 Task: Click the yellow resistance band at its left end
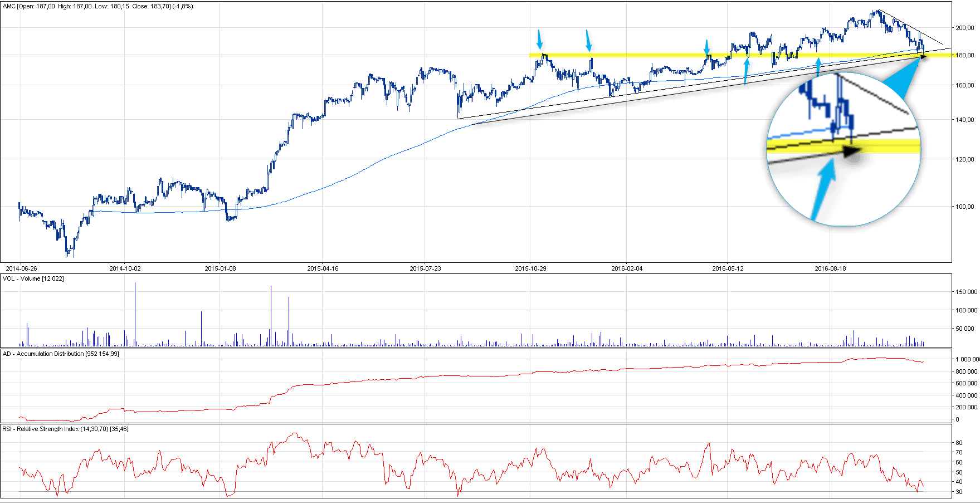[x=533, y=55]
